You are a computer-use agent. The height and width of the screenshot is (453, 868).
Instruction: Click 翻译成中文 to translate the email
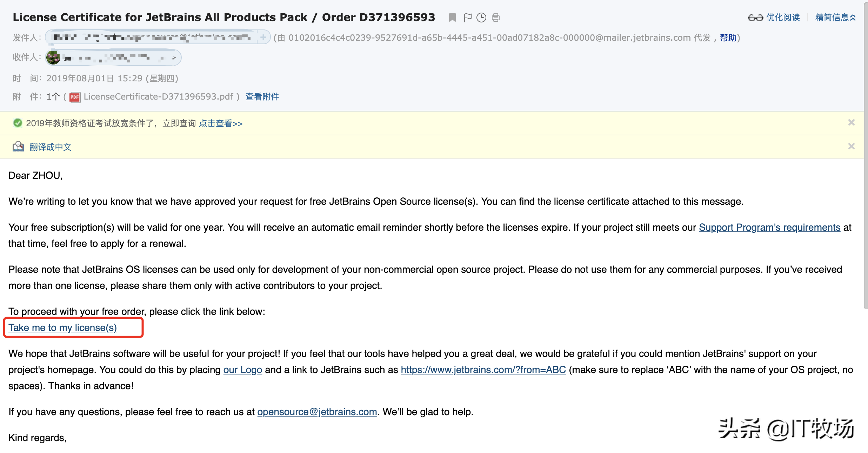51,147
